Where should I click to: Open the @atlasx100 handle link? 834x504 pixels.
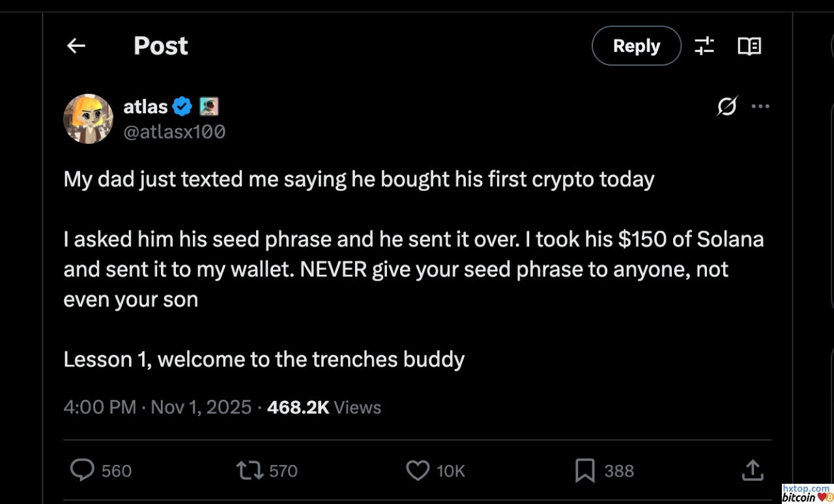coord(174,132)
